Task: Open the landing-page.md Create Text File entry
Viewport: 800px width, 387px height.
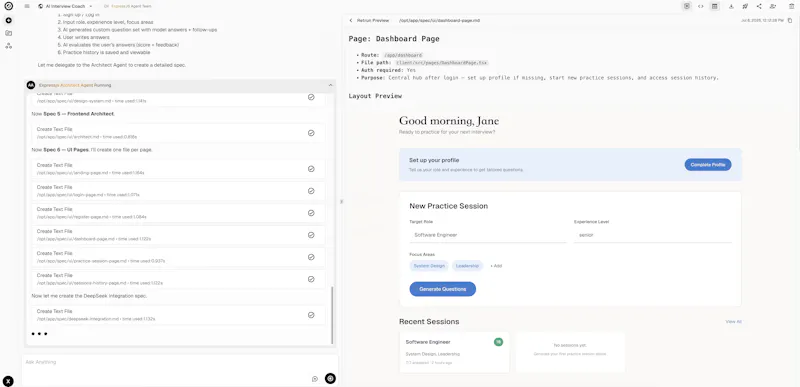Action: tap(178, 169)
